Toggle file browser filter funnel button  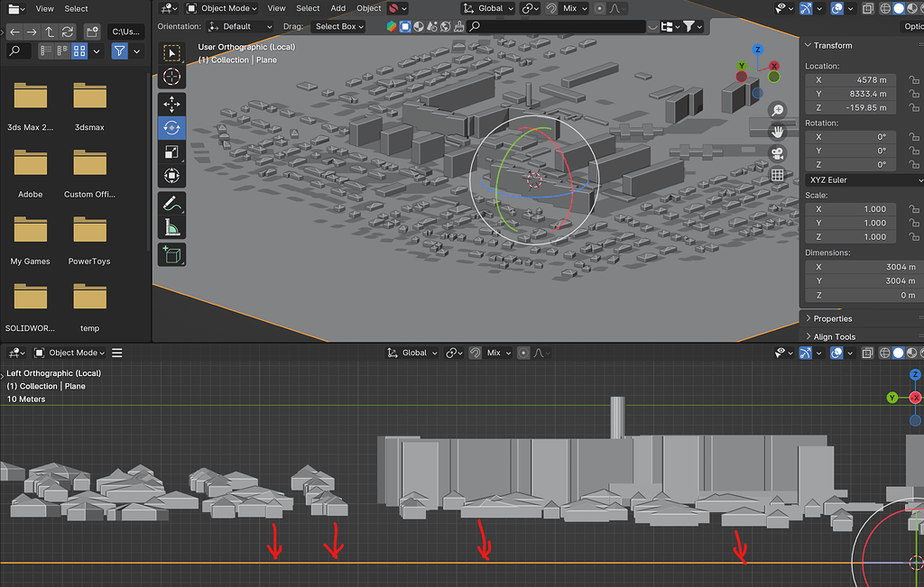tap(120, 51)
